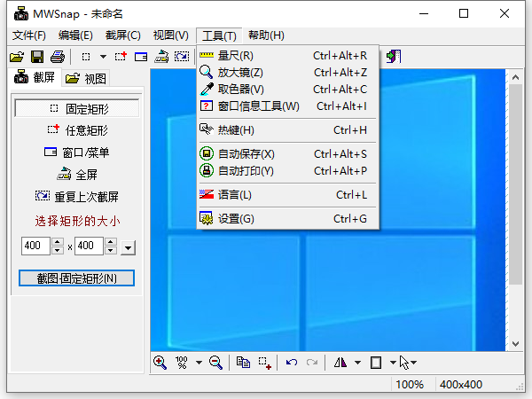Increase the rectangle width with up spinner
This screenshot has height=399, width=532.
click(58, 241)
